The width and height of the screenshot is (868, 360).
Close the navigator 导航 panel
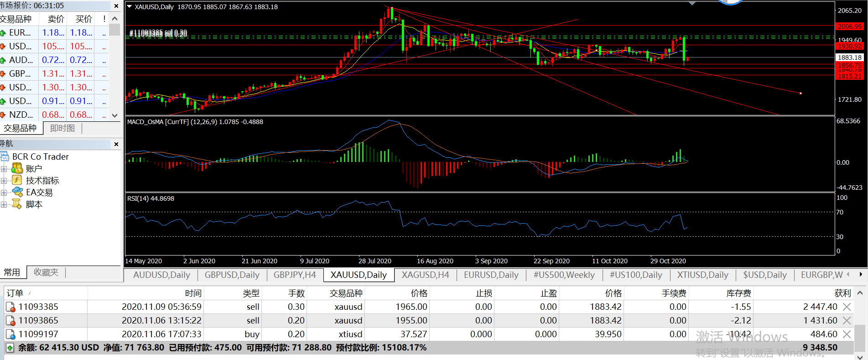point(116,144)
